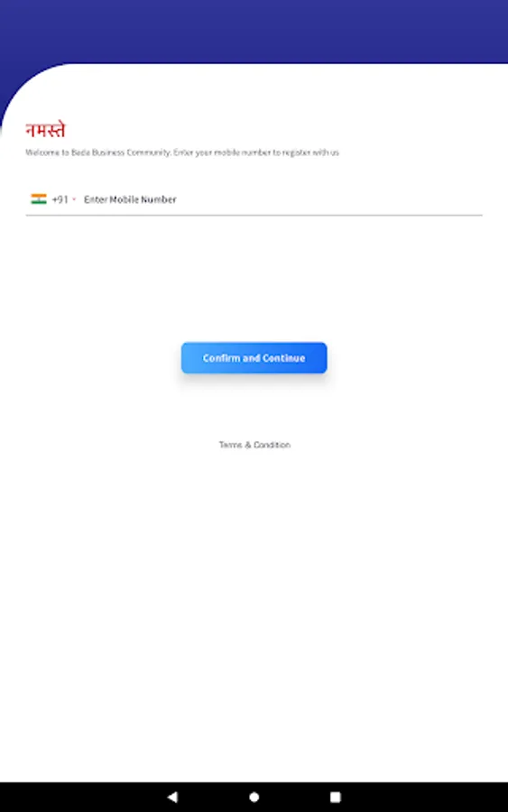Show recent apps using the square icon

(336, 797)
